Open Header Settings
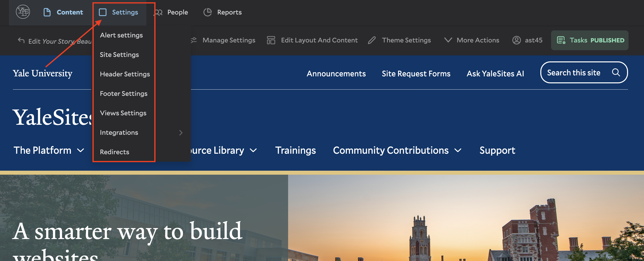Screen dimensions: 644x261 [125, 74]
